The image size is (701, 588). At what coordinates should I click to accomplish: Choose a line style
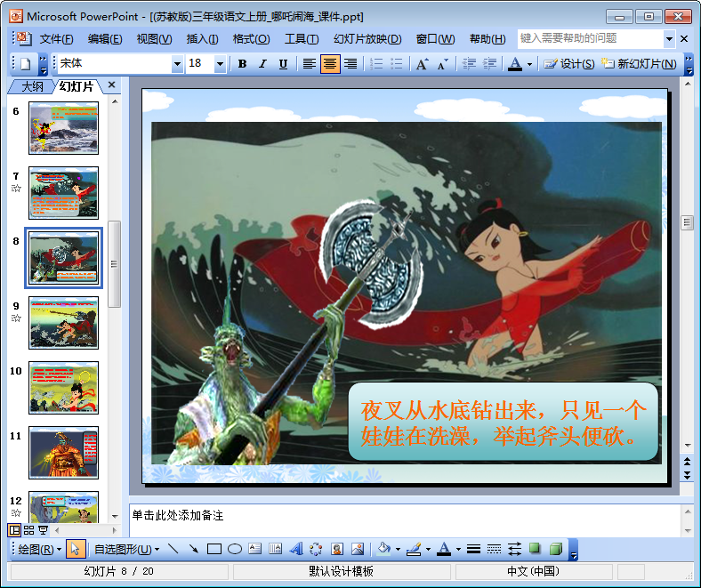click(473, 549)
